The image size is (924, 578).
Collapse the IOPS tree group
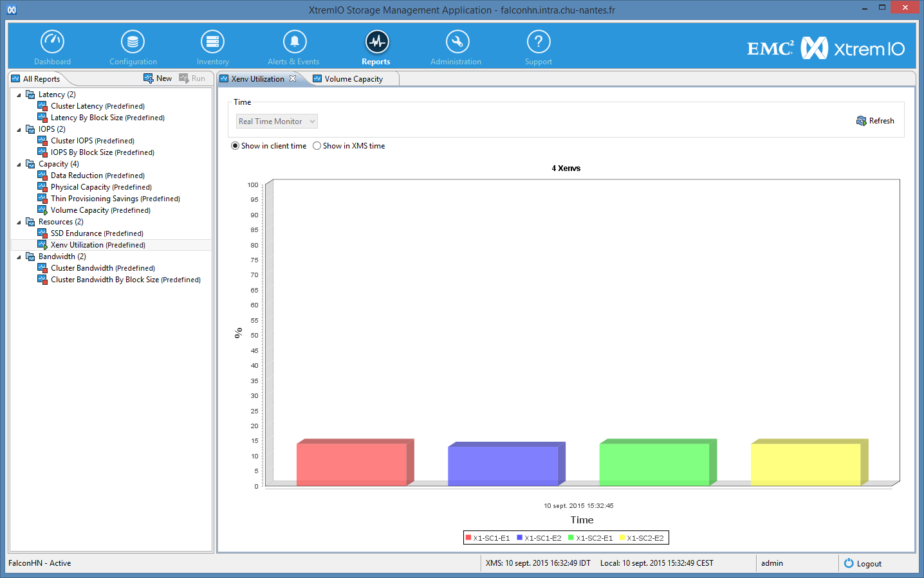[x=19, y=130]
